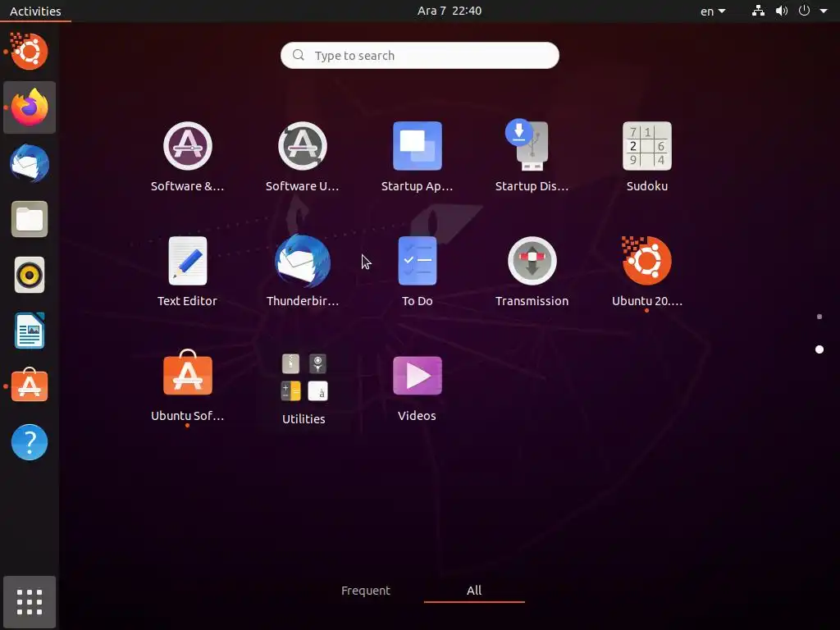The width and height of the screenshot is (840, 630).
Task: Launch Rhythmbox from the dock
Action: point(30,276)
